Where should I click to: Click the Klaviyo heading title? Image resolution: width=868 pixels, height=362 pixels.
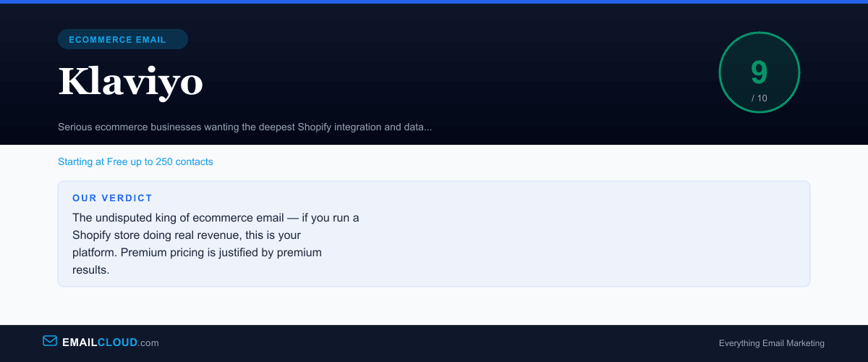click(131, 81)
